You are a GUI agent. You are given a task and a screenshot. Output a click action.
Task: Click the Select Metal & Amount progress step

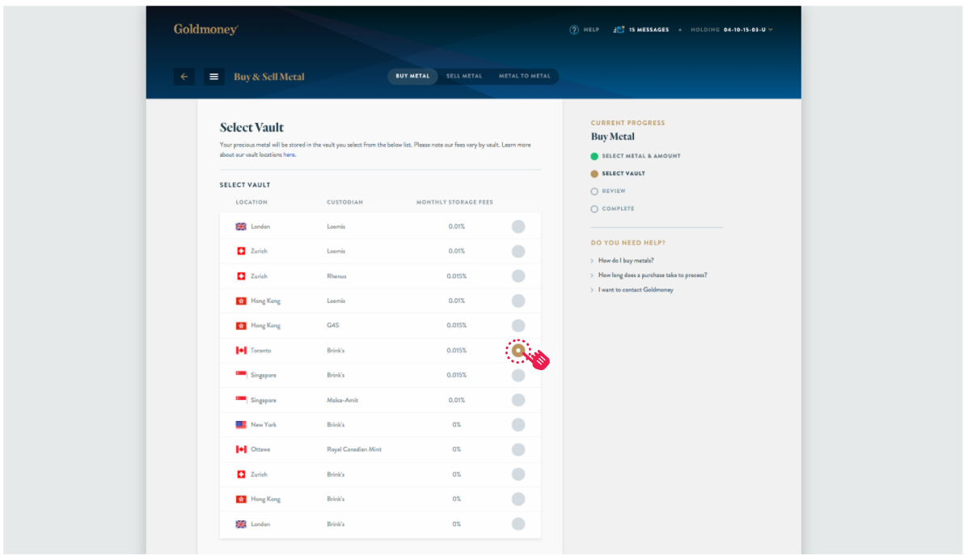point(636,156)
